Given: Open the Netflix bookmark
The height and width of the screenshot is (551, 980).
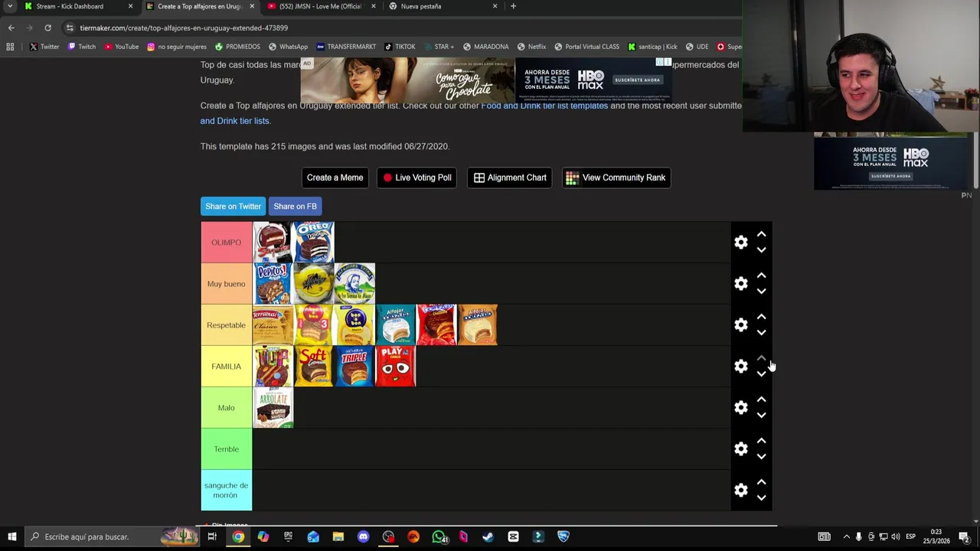Looking at the screenshot, I should tap(531, 47).
